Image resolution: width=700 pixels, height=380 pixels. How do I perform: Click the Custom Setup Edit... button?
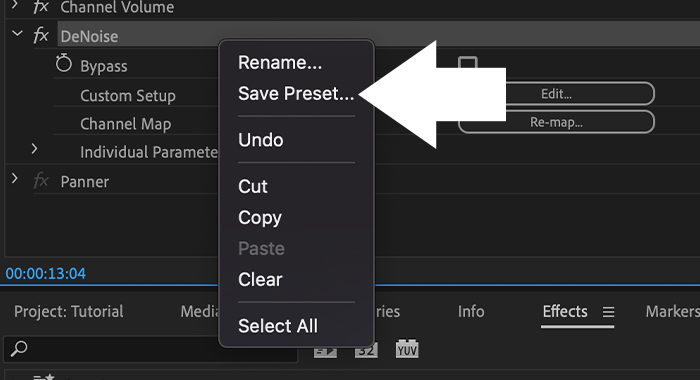point(556,94)
